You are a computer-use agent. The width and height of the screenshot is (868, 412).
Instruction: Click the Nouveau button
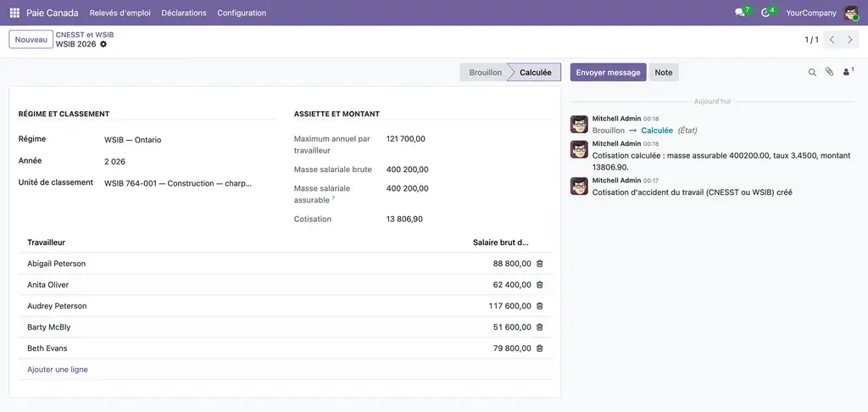pos(31,40)
